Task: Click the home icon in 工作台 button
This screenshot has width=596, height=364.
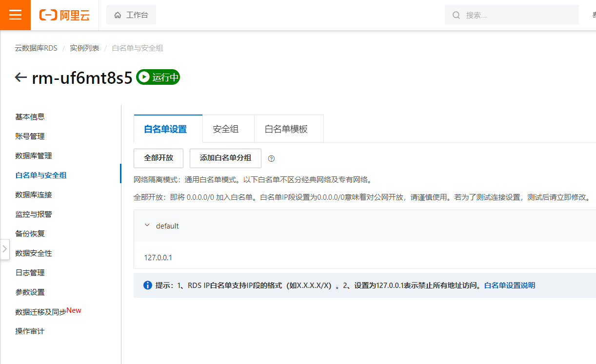Action: [118, 15]
